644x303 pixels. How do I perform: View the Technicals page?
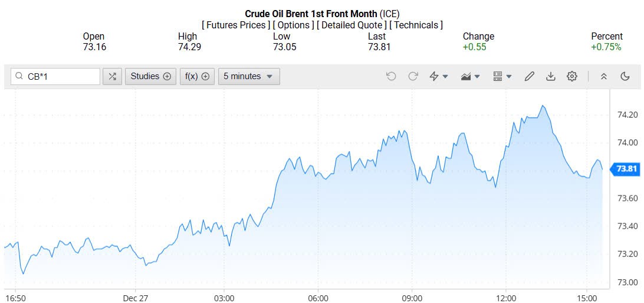[x=416, y=25]
